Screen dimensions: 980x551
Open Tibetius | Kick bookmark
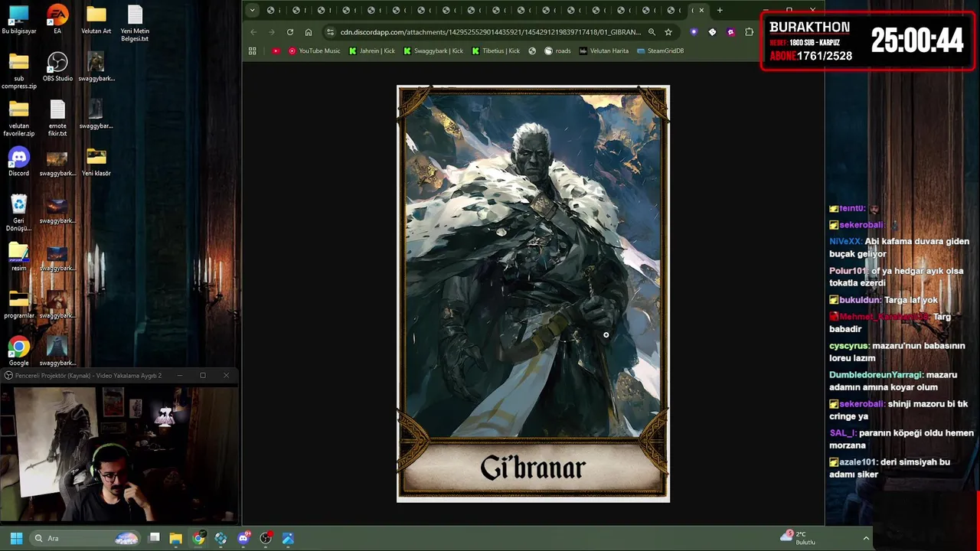point(496,51)
